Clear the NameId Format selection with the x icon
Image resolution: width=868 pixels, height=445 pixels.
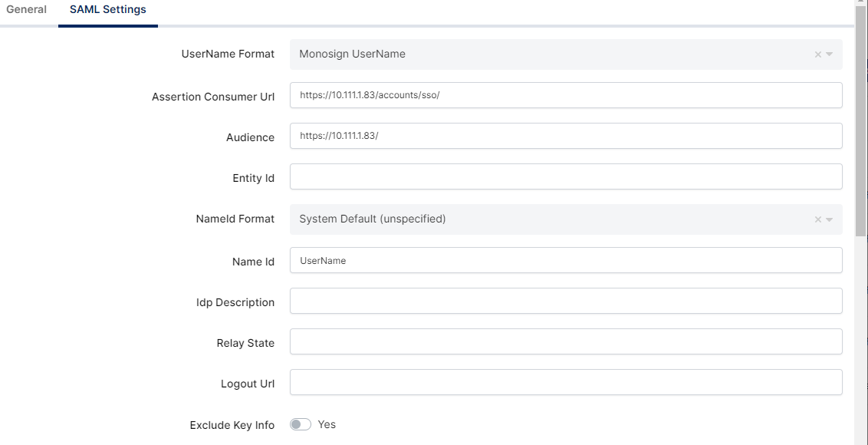(817, 219)
